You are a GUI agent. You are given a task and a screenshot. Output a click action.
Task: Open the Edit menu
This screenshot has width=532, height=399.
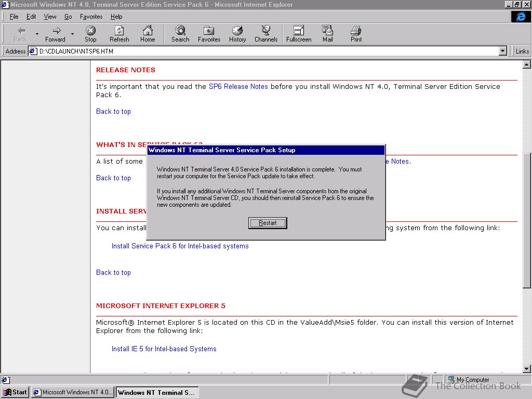31,17
